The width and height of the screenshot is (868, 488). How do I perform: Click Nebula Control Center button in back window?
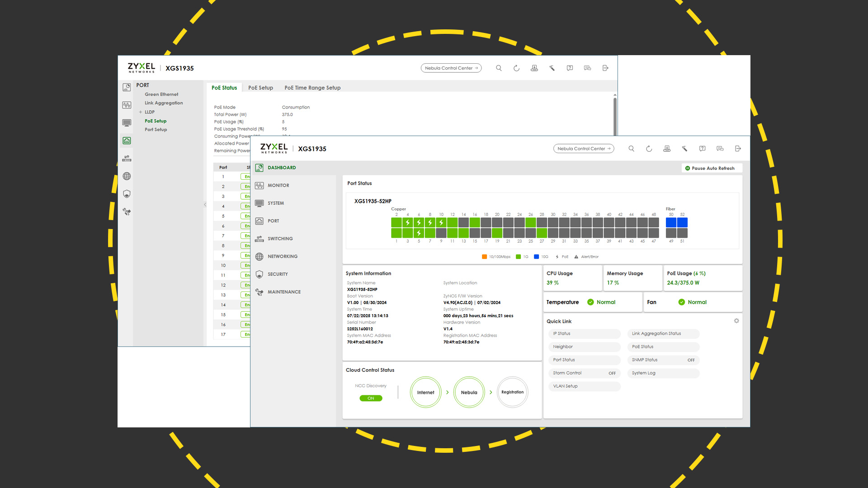451,68
